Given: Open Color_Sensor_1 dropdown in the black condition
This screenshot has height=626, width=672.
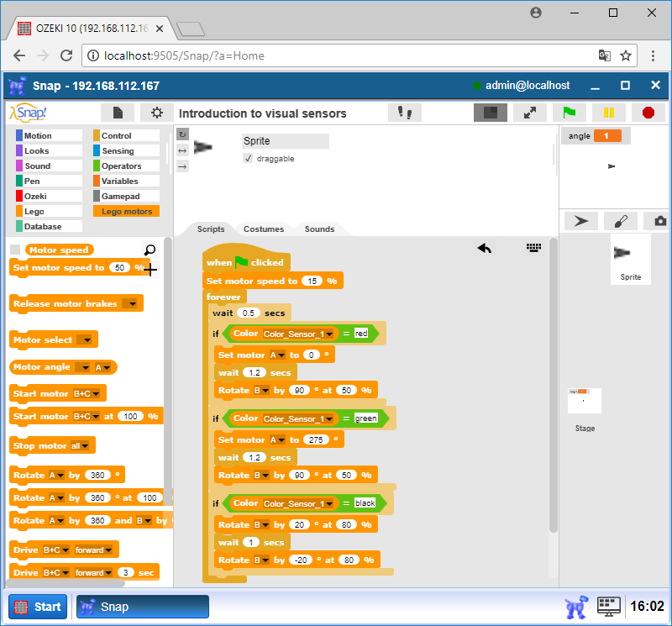Looking at the screenshot, I should tap(298, 504).
